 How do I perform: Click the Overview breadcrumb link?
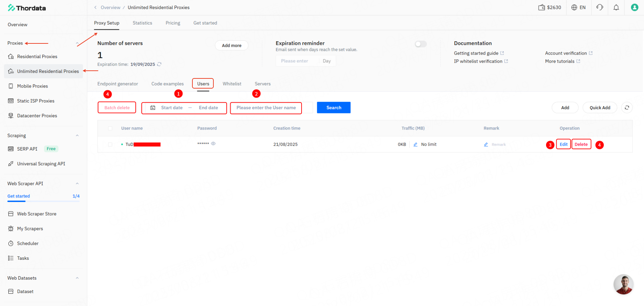pos(111,7)
